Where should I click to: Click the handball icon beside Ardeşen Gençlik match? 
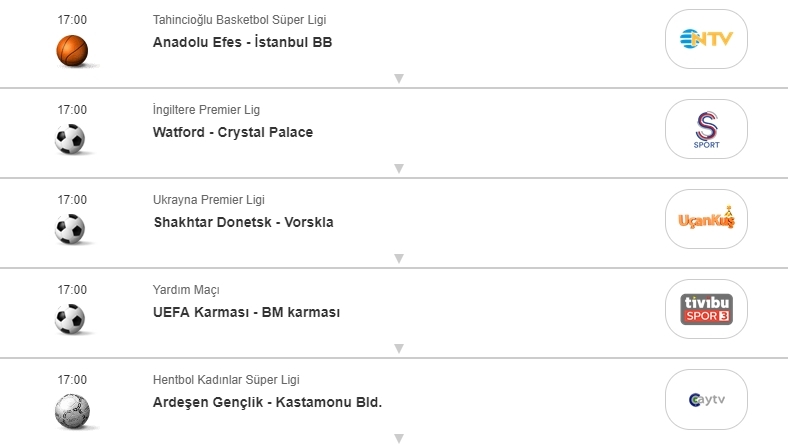(72, 409)
